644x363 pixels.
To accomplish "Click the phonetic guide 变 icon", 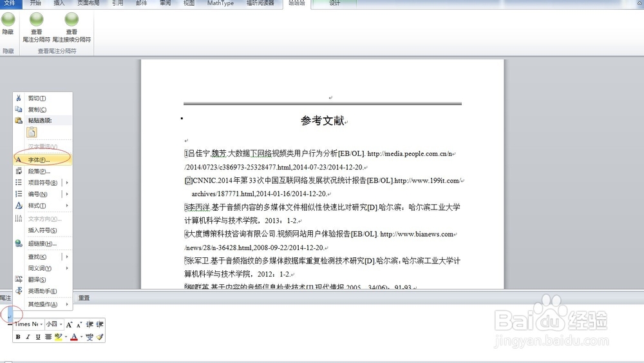I will point(90,337).
